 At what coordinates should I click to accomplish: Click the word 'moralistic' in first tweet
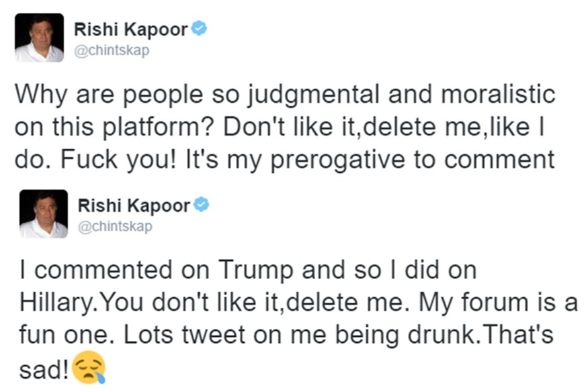pyautogui.click(x=498, y=94)
